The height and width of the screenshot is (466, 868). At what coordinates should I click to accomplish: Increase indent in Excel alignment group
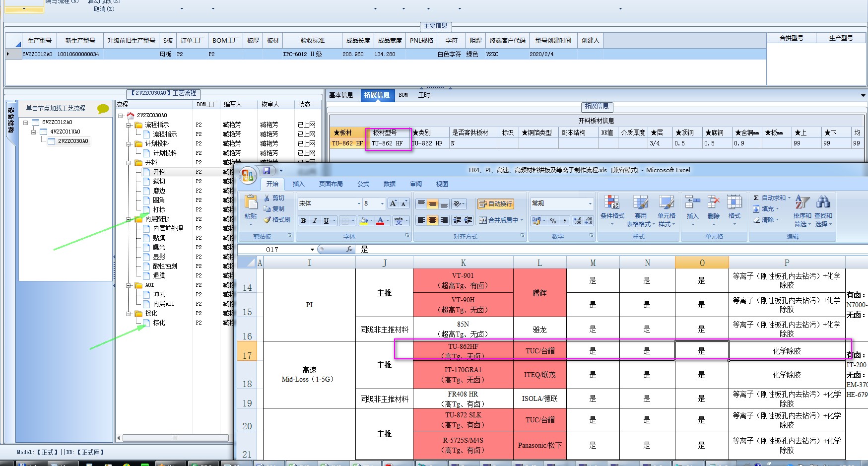(468, 220)
